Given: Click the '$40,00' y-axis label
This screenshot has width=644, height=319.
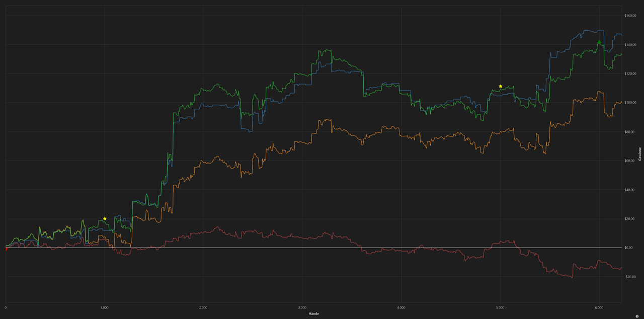Looking at the screenshot, I should pos(629,190).
